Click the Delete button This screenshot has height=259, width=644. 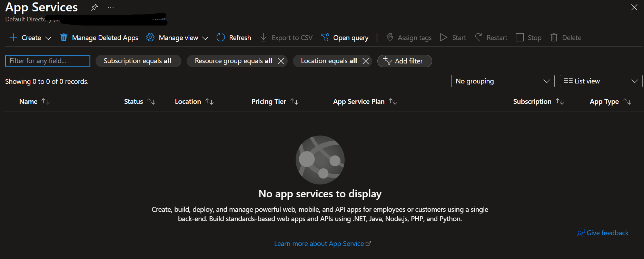point(566,38)
